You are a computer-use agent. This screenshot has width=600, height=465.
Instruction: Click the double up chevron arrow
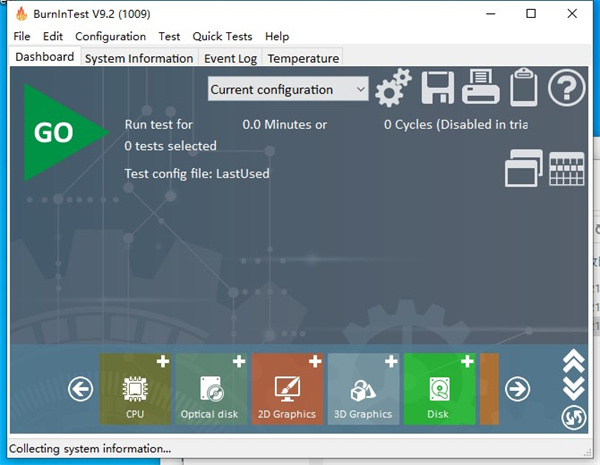tap(574, 360)
